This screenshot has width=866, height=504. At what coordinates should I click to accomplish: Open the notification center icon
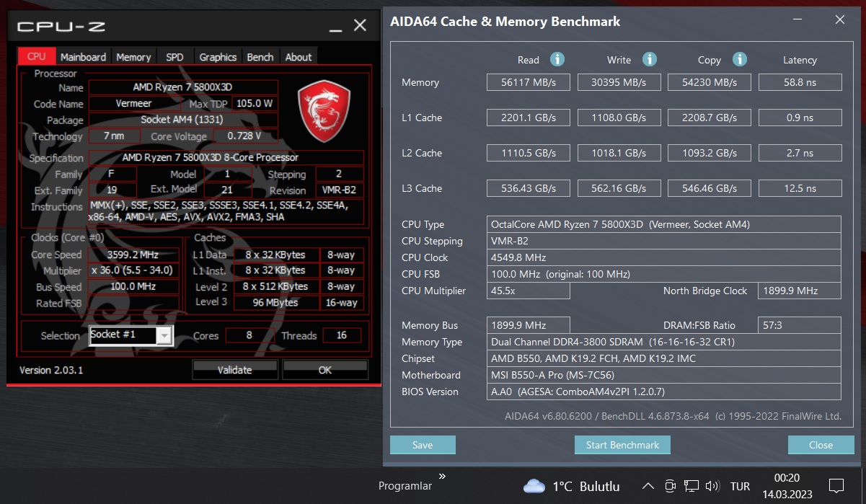[x=836, y=486]
